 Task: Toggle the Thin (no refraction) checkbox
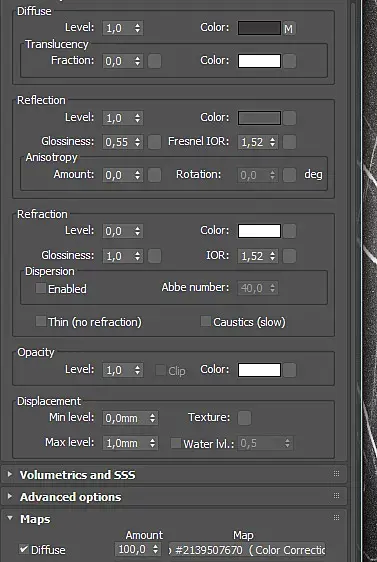click(41, 321)
